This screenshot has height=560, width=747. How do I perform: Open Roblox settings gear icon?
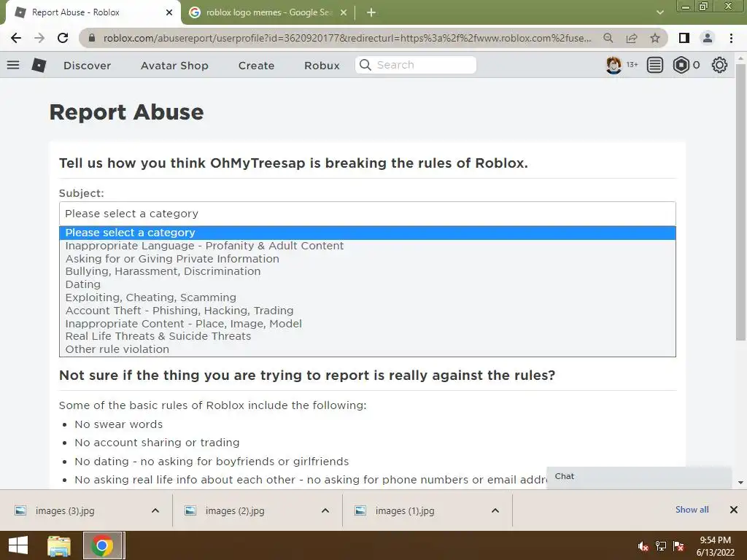click(x=719, y=65)
